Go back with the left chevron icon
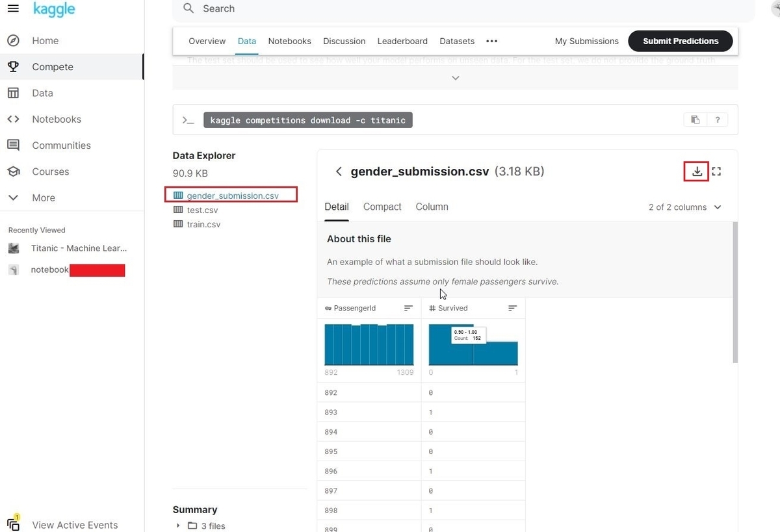The image size is (780, 532). (339, 171)
